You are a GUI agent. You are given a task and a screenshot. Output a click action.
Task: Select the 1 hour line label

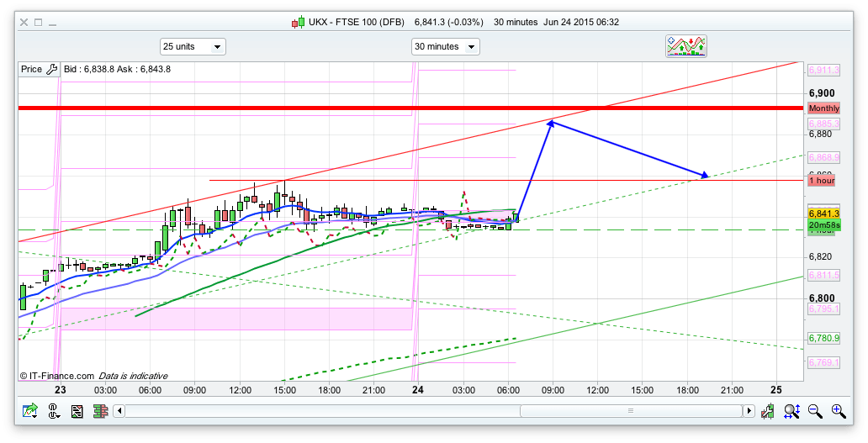pyautogui.click(x=822, y=181)
